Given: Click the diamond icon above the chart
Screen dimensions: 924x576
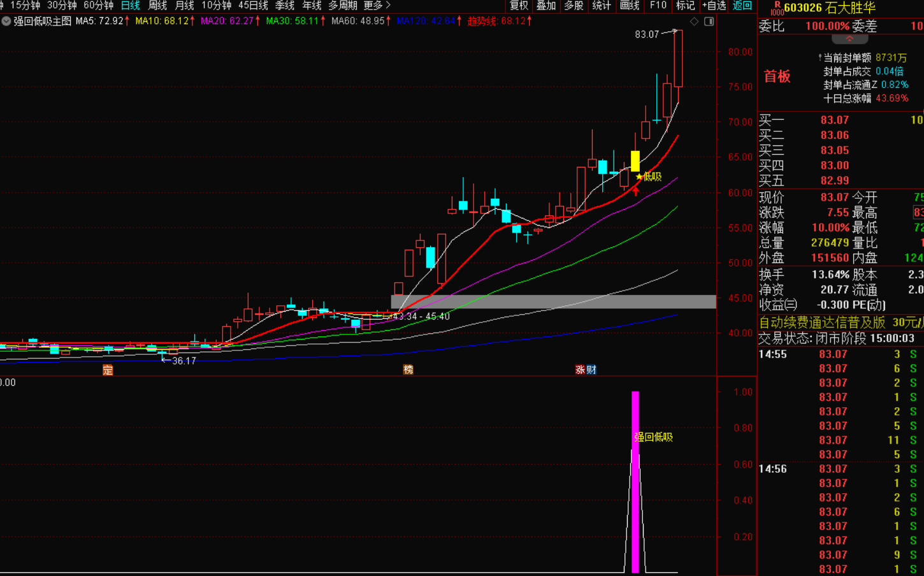Looking at the screenshot, I should point(694,22).
